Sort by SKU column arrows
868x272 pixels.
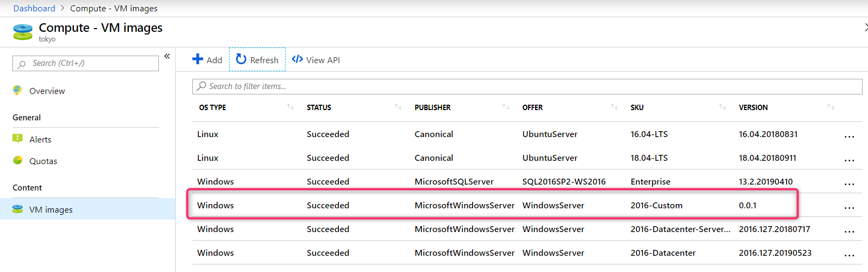723,107
